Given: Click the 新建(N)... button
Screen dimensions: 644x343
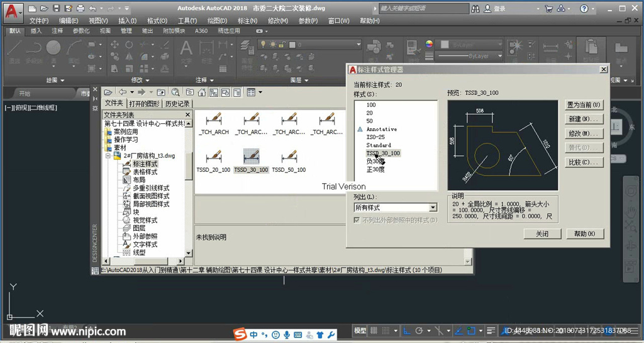Looking at the screenshot, I should pos(584,119).
